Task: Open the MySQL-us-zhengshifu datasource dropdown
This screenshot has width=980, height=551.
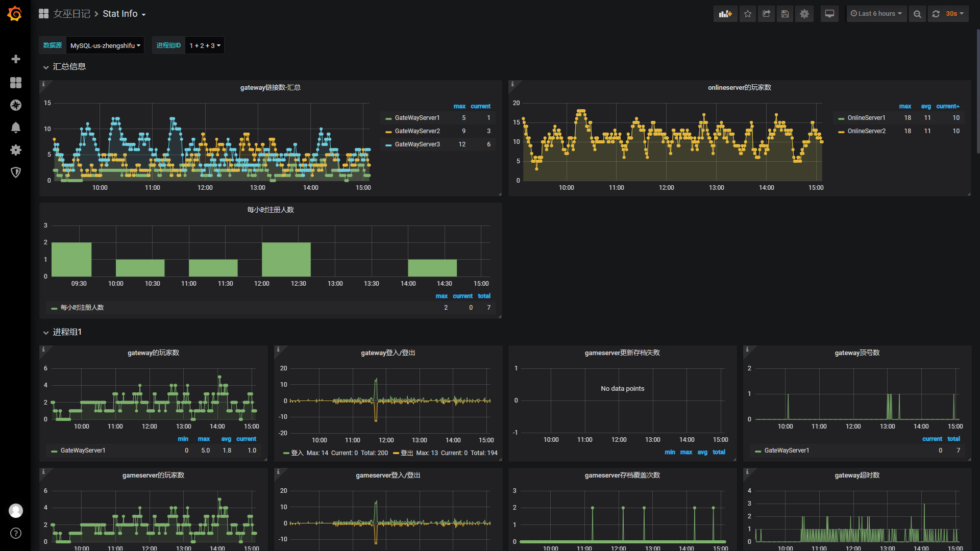Action: point(105,45)
